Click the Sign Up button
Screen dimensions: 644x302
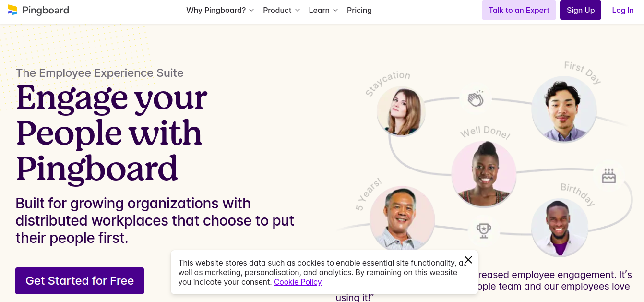[x=581, y=10]
